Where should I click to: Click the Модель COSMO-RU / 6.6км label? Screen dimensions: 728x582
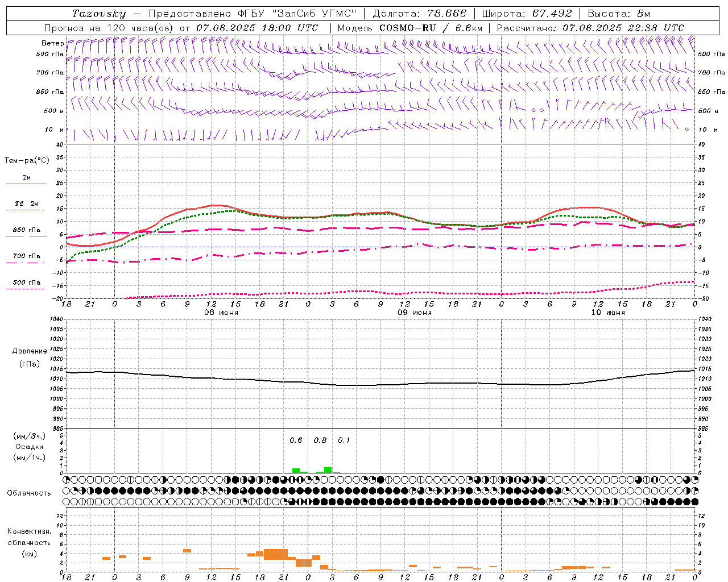tap(409, 28)
